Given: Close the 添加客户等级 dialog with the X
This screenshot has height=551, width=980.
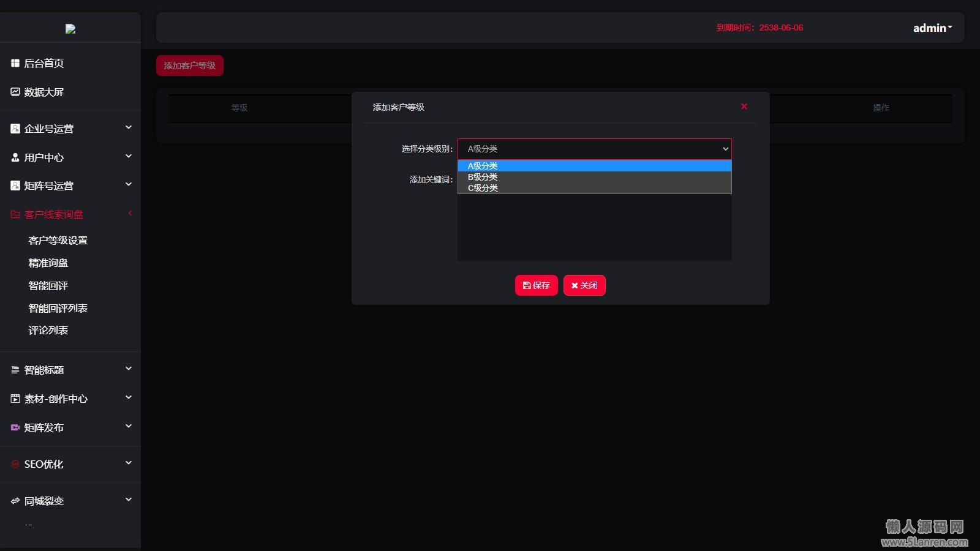Looking at the screenshot, I should pos(744,107).
